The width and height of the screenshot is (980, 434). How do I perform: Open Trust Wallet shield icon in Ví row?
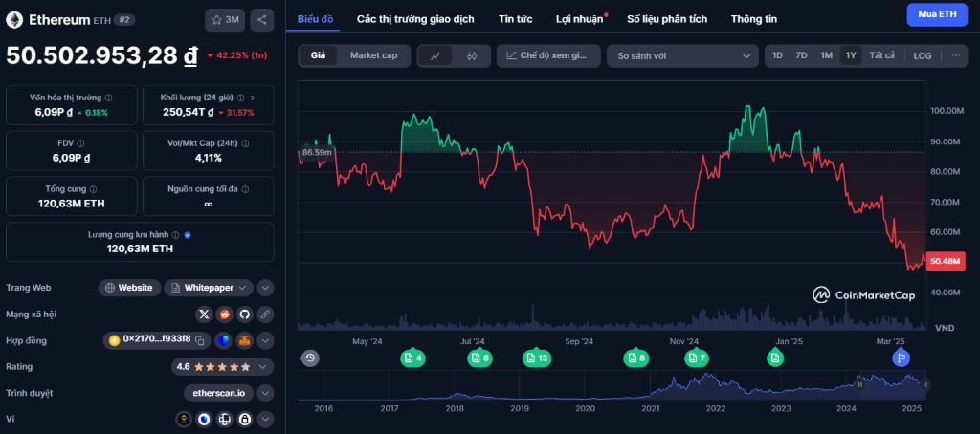205,419
